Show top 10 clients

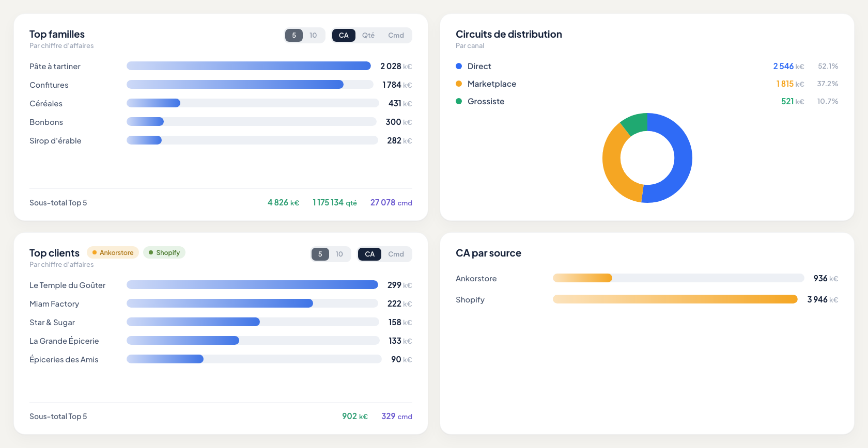point(339,254)
